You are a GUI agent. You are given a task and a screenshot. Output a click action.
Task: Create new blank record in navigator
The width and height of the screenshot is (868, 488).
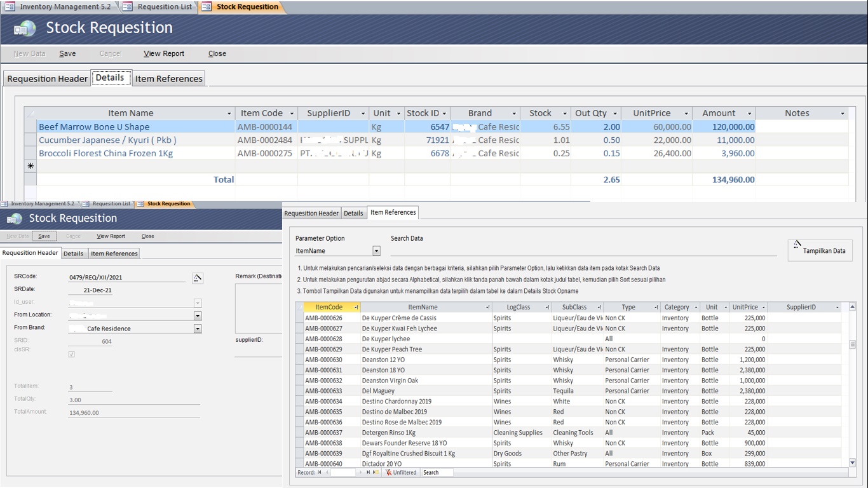coord(376,473)
